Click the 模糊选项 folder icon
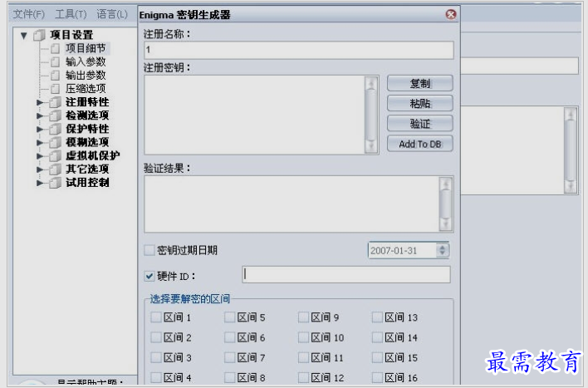The height and width of the screenshot is (388, 588). [55, 143]
